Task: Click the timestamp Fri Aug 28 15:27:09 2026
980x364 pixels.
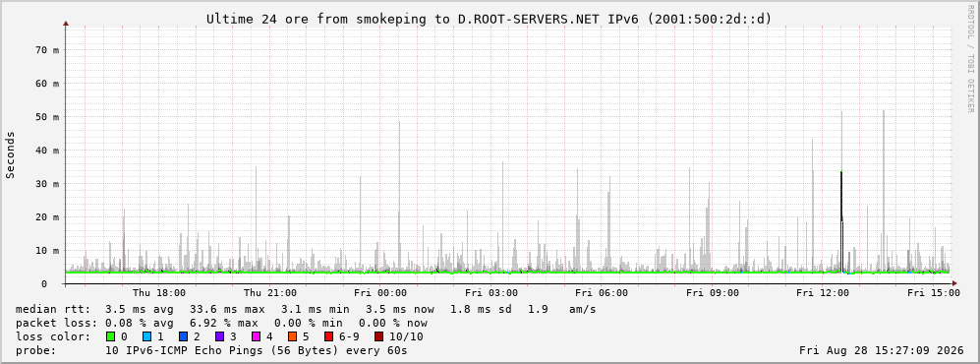Action: (x=882, y=350)
